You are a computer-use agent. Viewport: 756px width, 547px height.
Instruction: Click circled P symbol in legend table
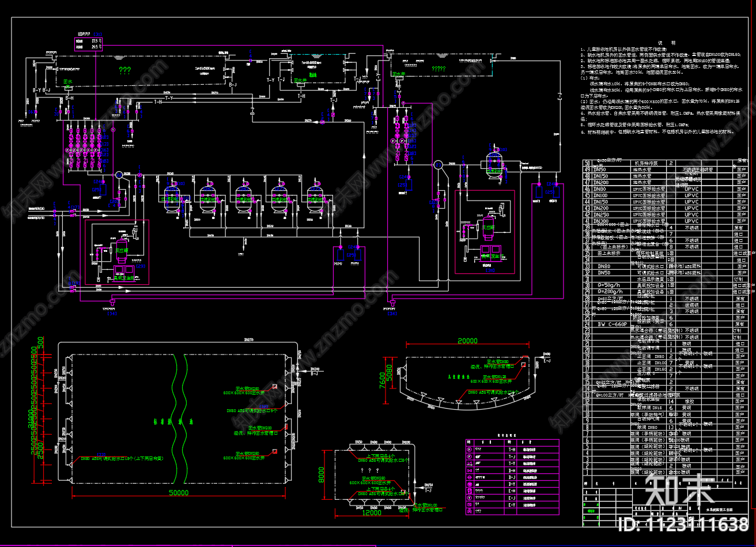pos(469,450)
